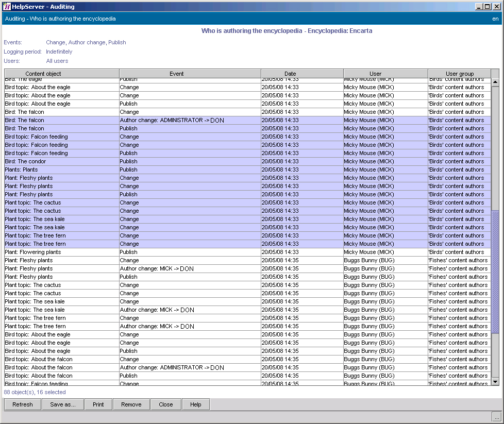Click the HelpServer app icon in title bar
The width and height of the screenshot is (504, 424).
pos(7,6)
